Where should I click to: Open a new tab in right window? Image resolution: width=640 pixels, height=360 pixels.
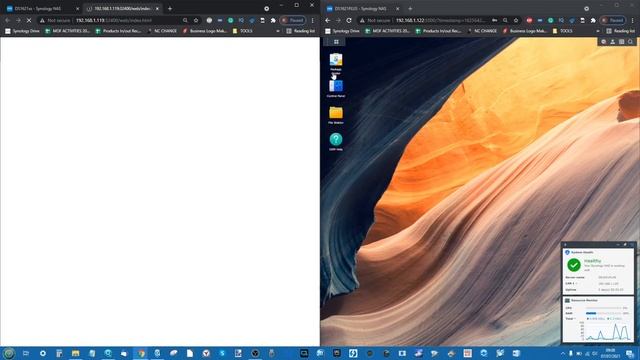[410, 9]
